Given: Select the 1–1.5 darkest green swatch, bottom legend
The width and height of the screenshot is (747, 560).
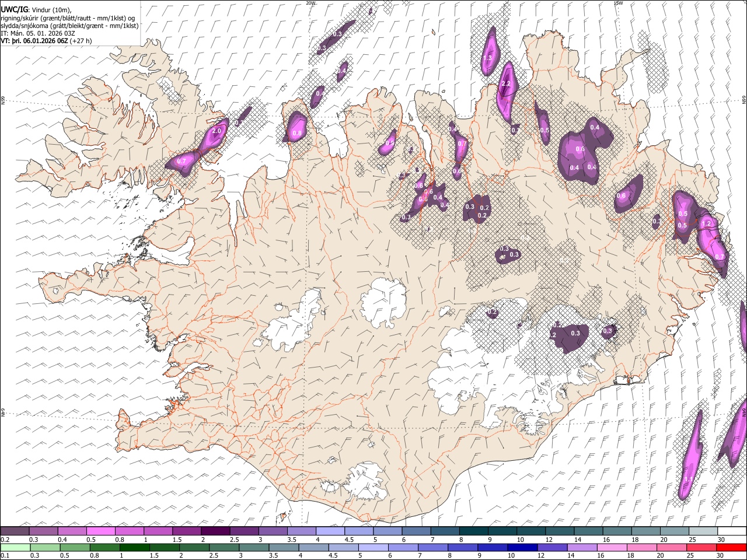Looking at the screenshot, I should coord(135,547).
